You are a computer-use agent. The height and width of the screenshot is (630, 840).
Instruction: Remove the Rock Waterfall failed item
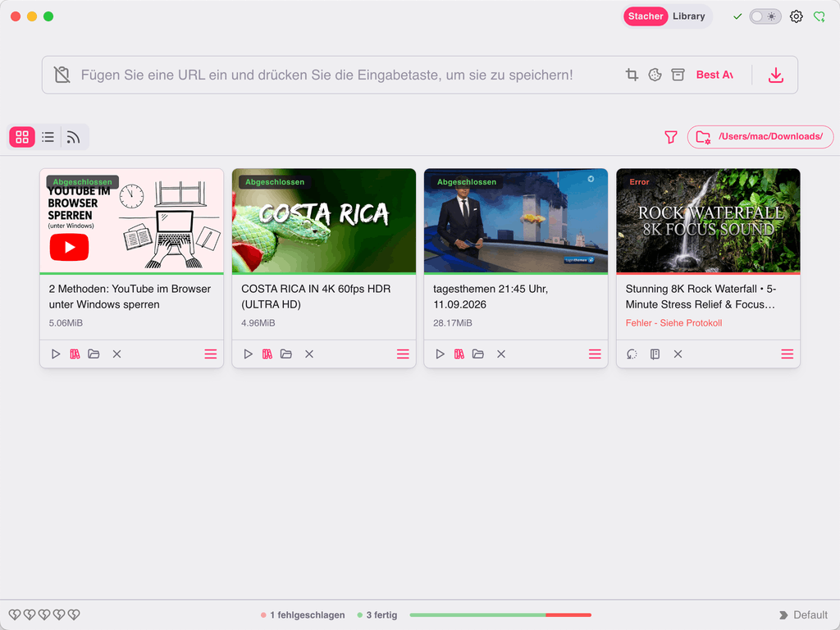pyautogui.click(x=678, y=354)
